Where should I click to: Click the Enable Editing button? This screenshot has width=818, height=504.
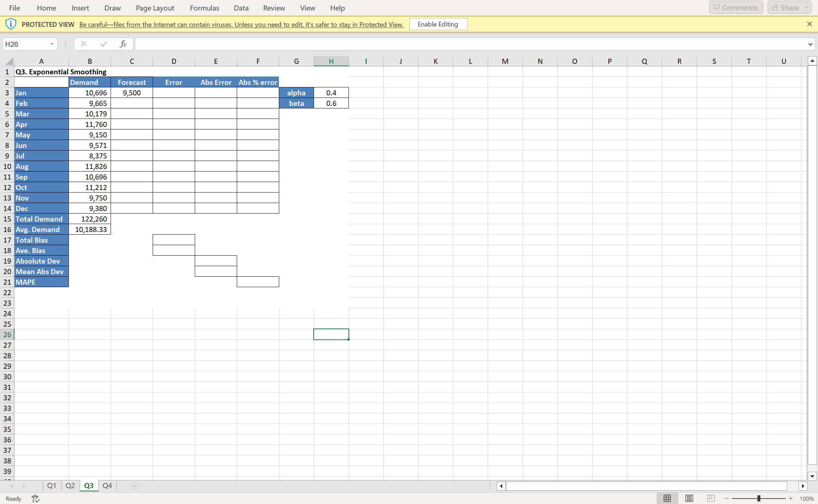point(438,24)
